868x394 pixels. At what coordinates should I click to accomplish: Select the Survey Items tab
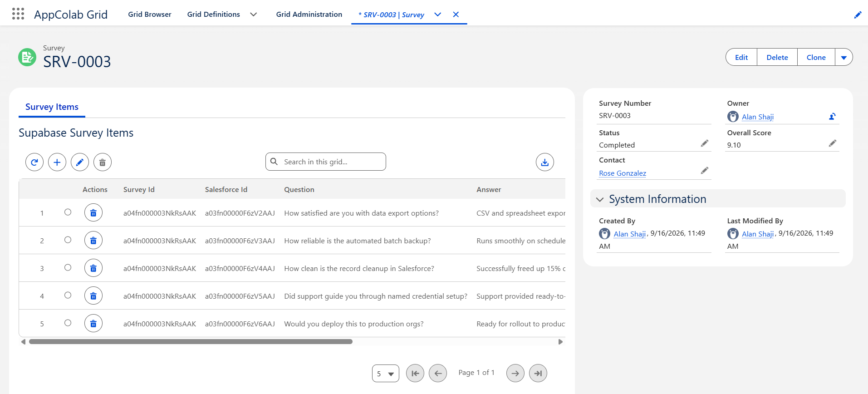pyautogui.click(x=52, y=107)
